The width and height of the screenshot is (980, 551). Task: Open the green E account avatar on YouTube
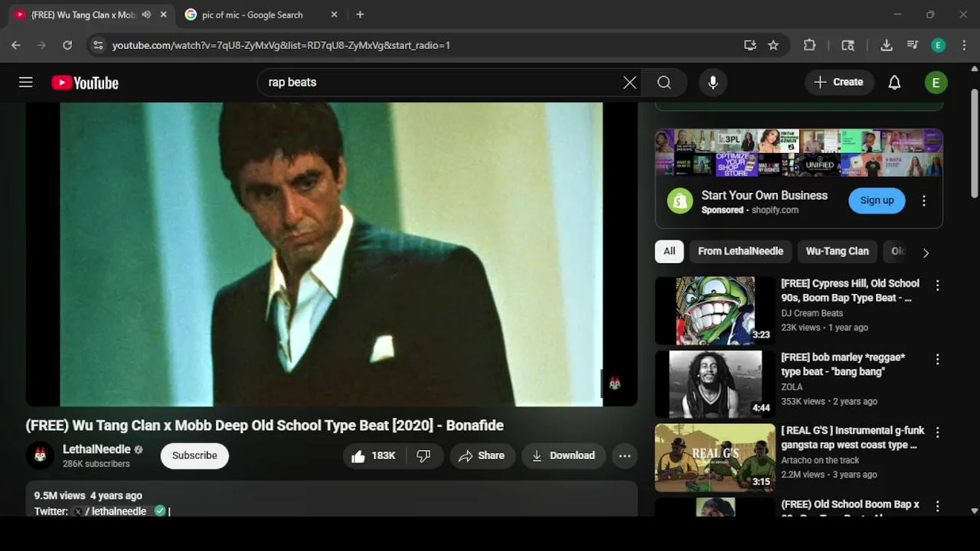tap(936, 83)
